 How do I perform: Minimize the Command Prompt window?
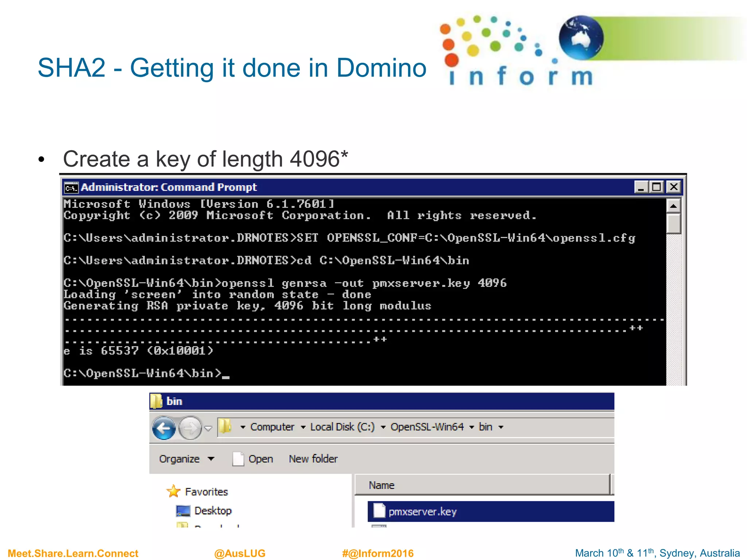641,187
